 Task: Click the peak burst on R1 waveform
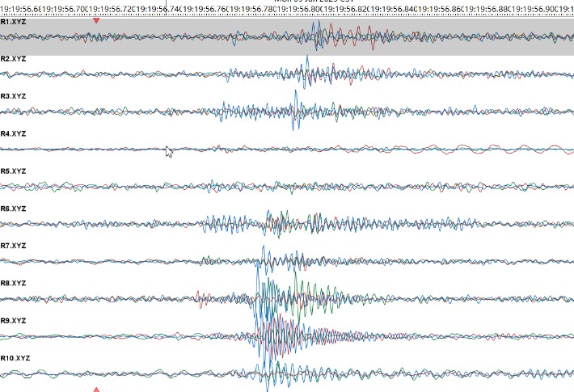[317, 36]
